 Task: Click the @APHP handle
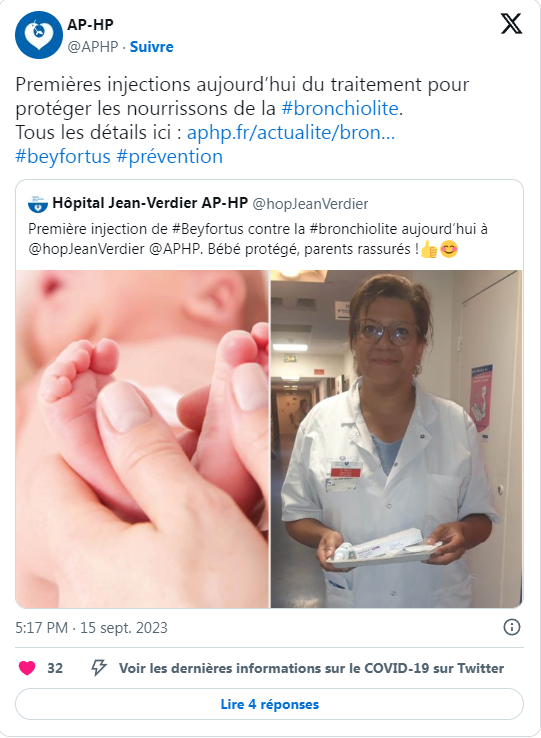(x=93, y=47)
